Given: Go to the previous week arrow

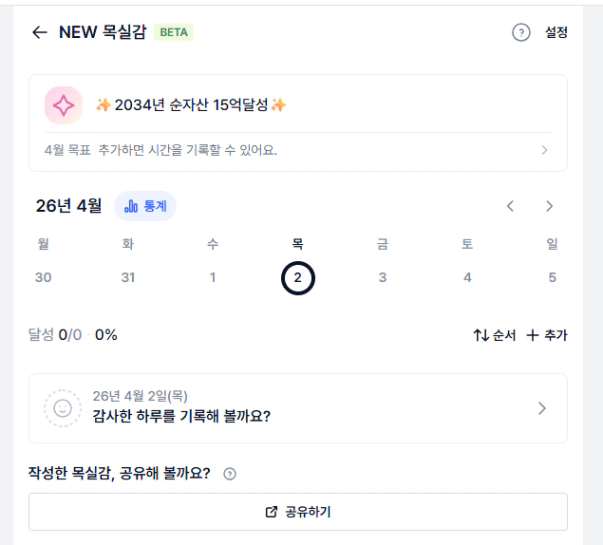Looking at the screenshot, I should [511, 207].
